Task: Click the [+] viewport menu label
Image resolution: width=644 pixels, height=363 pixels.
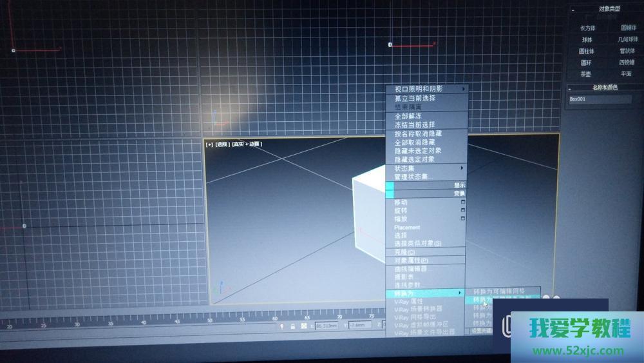Action: [x=209, y=144]
